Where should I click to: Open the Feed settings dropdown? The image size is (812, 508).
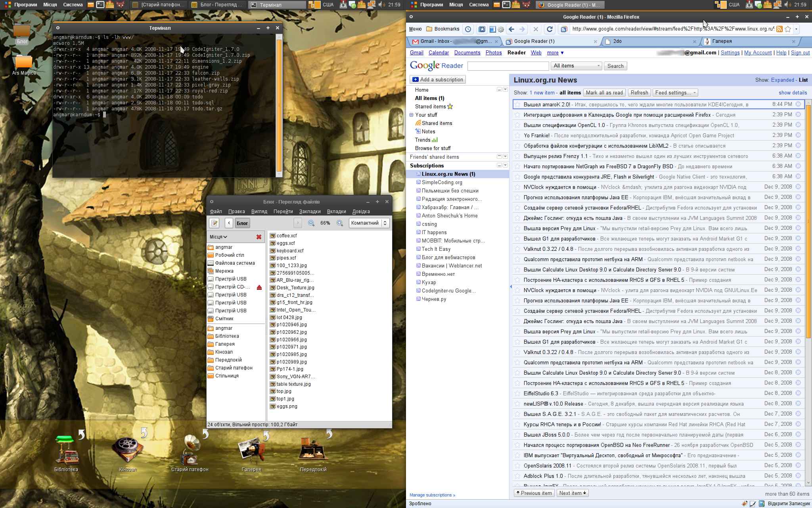tap(675, 92)
